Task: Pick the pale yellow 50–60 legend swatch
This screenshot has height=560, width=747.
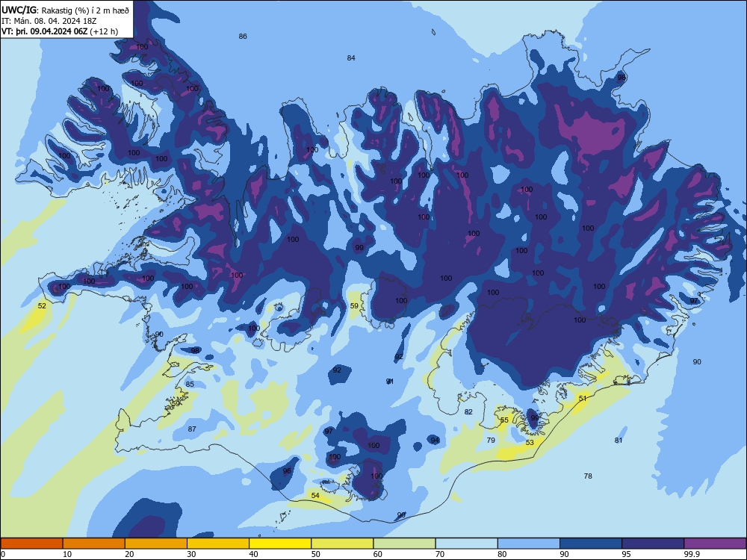Action: coord(342,544)
